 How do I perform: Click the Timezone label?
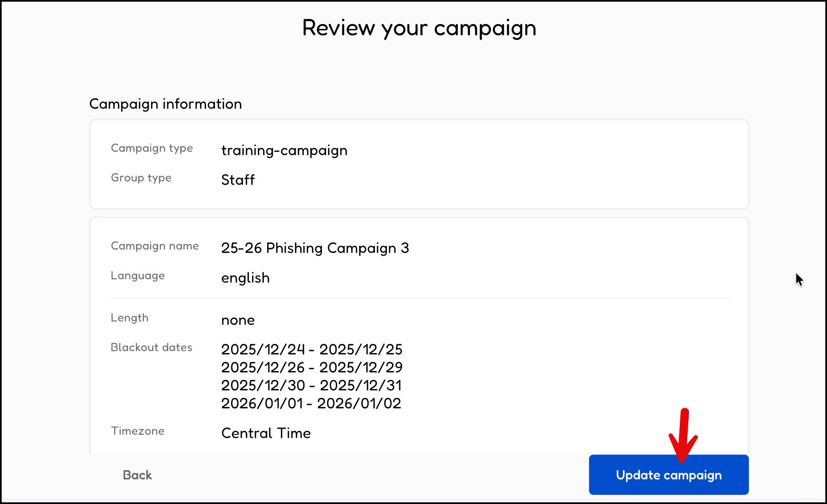(138, 431)
